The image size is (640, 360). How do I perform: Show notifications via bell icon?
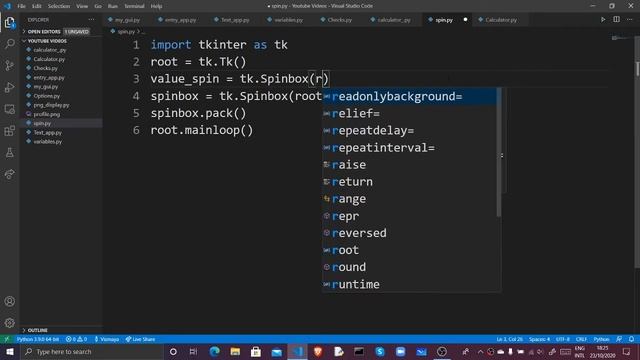tap(631, 339)
